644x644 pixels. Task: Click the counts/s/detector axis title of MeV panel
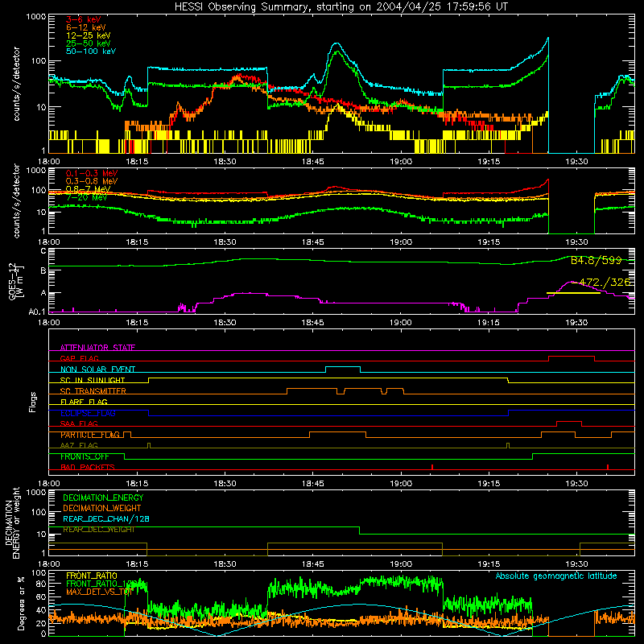point(16,200)
